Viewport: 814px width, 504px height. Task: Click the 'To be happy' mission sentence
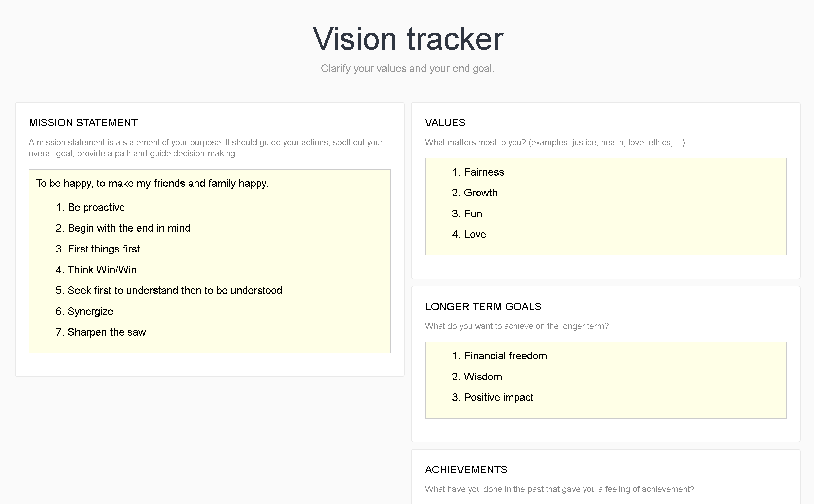(152, 183)
